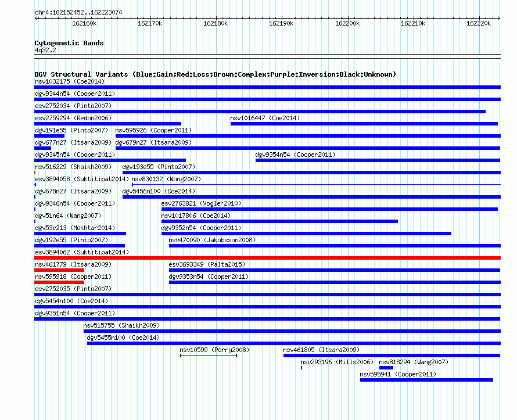Click nsv10599 (Perry2008) label
This screenshot has height=420, width=517.
214,350
